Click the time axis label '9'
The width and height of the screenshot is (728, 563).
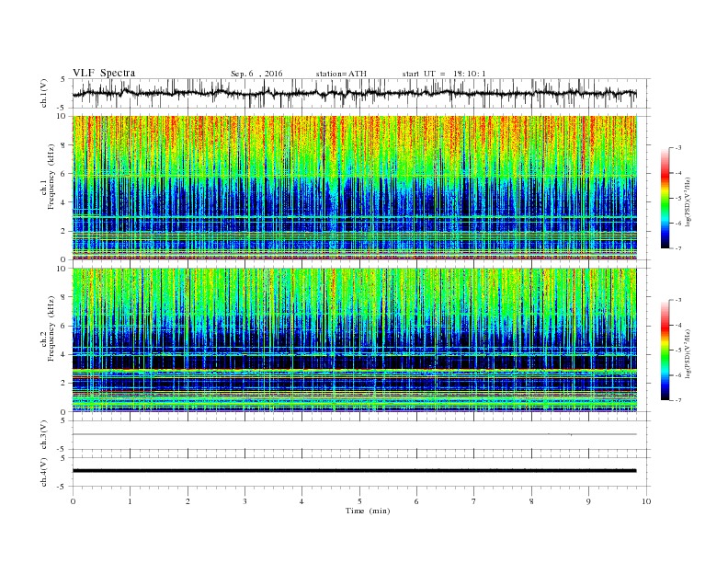click(x=588, y=501)
